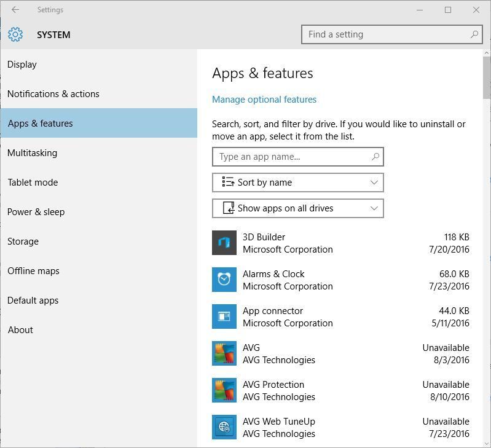Click the magnifier icon in Find a setting
The image size is (491, 448).
(474, 34)
